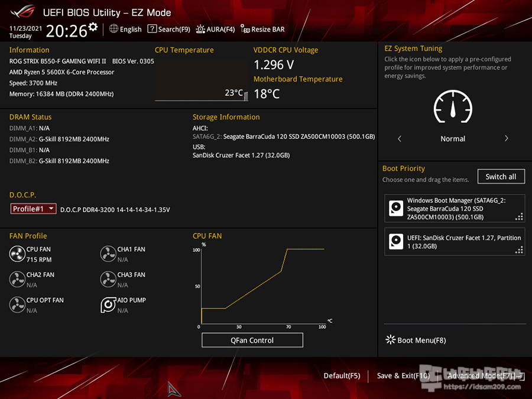Click the globe language icon
The image size is (532, 399).
[x=113, y=29]
